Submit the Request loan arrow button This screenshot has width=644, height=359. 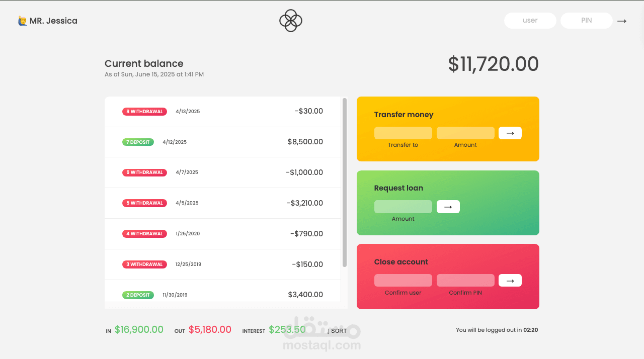click(x=448, y=207)
